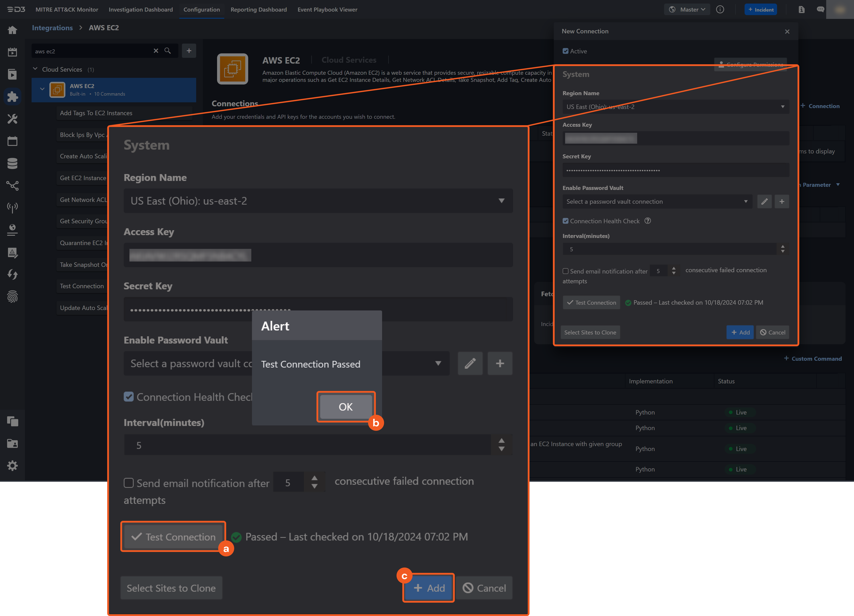854x616 pixels.
Task: Clear the aws ec2 search text
Action: point(156,51)
